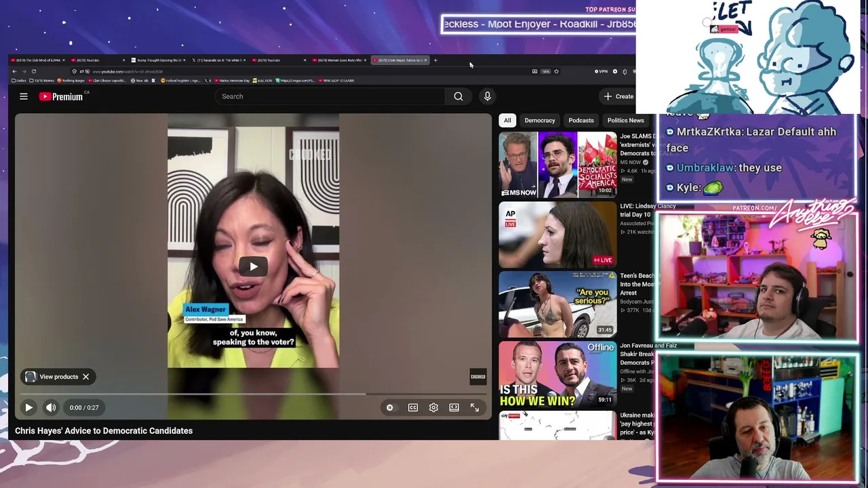Open 'LIVE: Lindsay Clancy' video title
The image size is (868, 488).
point(648,210)
